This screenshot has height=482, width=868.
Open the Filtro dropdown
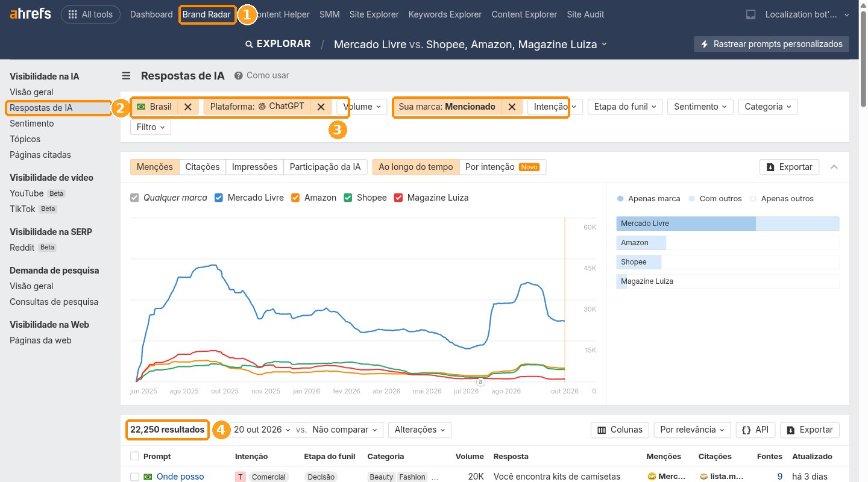[151, 127]
